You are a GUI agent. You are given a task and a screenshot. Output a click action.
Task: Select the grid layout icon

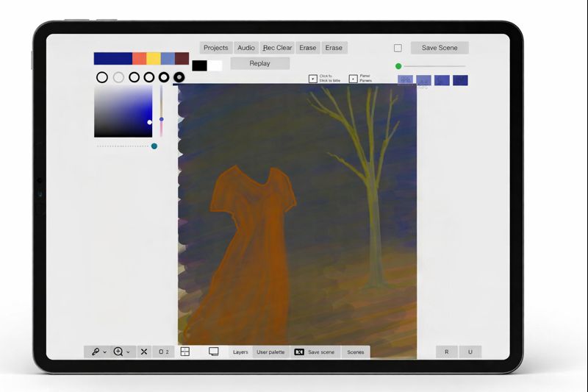click(x=185, y=352)
